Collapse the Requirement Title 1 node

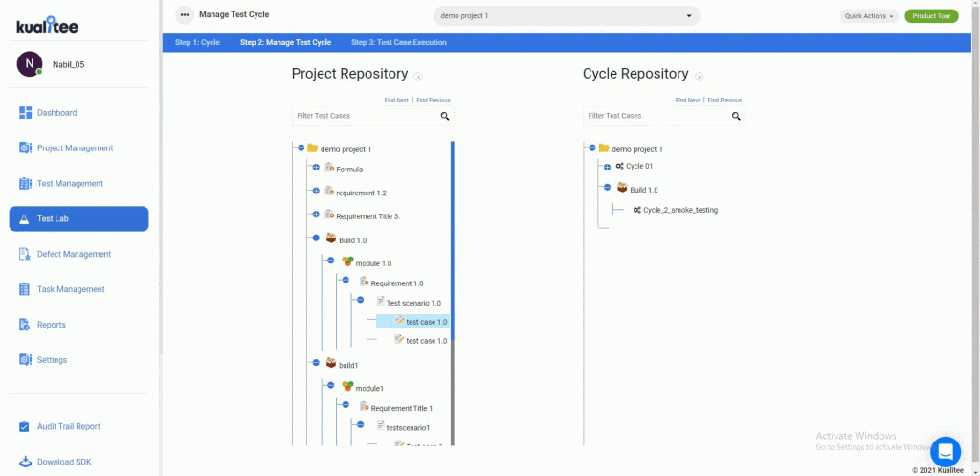tap(345, 405)
